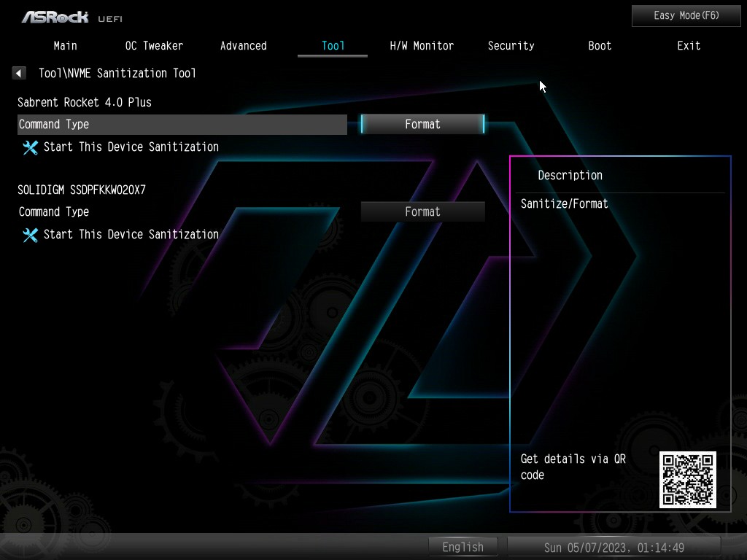The width and height of the screenshot is (747, 560).
Task: Open the Main tab
Action: coord(65,46)
